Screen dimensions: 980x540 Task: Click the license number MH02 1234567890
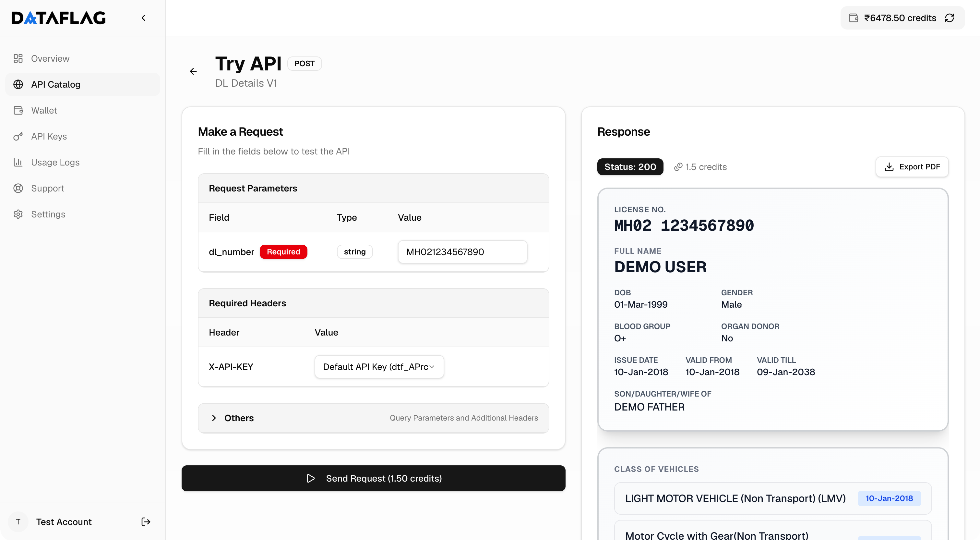[x=684, y=225]
